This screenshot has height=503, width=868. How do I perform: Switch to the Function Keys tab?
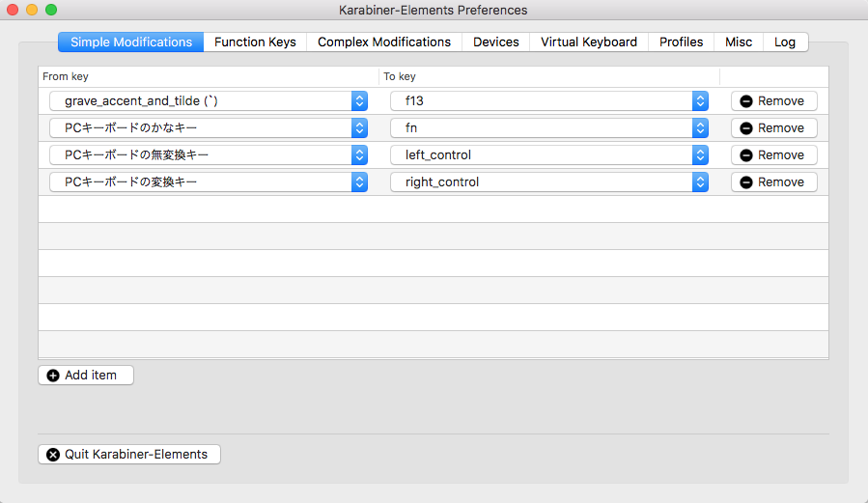[x=255, y=42]
